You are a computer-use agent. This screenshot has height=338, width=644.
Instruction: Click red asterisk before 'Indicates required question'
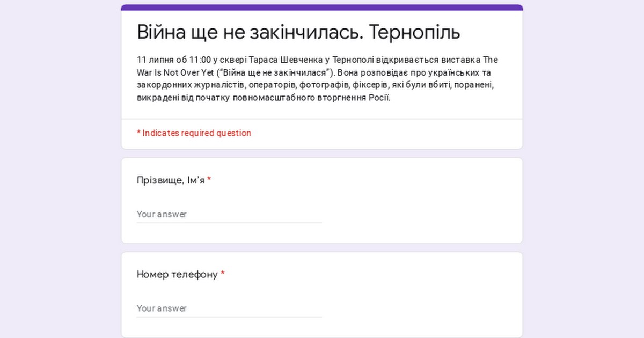(138, 133)
